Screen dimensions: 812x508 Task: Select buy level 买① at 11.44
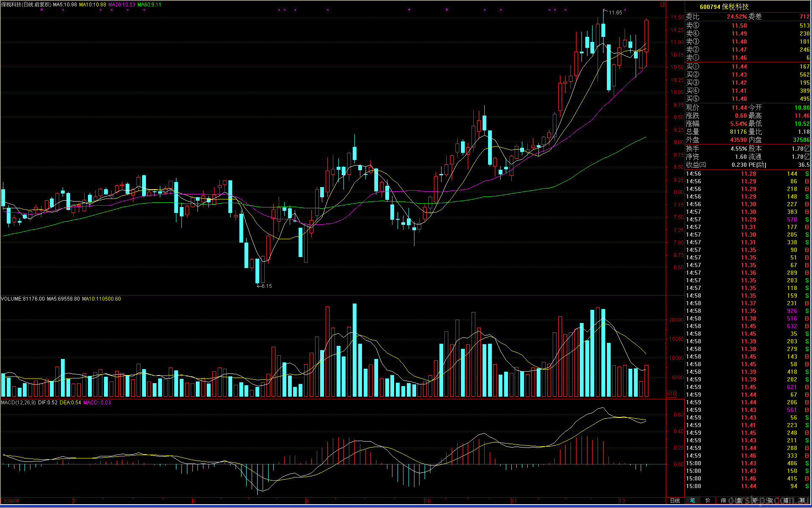tap(748, 66)
